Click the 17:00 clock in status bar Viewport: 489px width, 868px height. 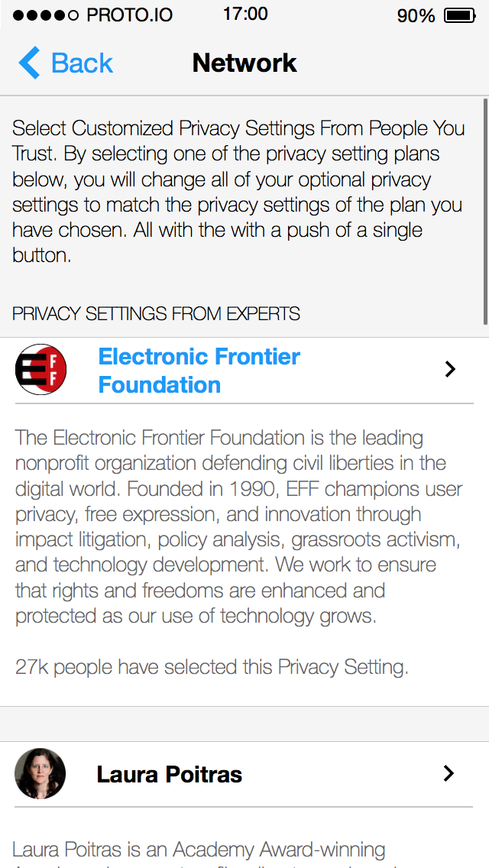point(245,14)
